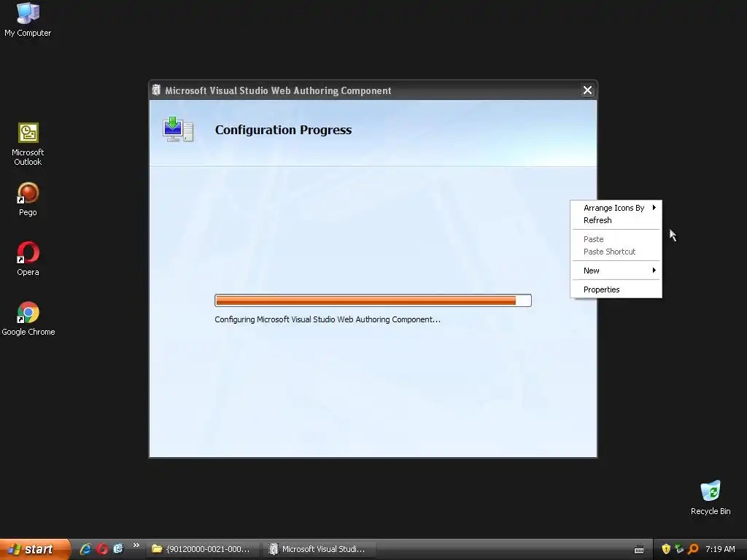Viewport: 747px width, 560px height.
Task: Expand the Arrange Icons By submenu
Action: click(616, 208)
